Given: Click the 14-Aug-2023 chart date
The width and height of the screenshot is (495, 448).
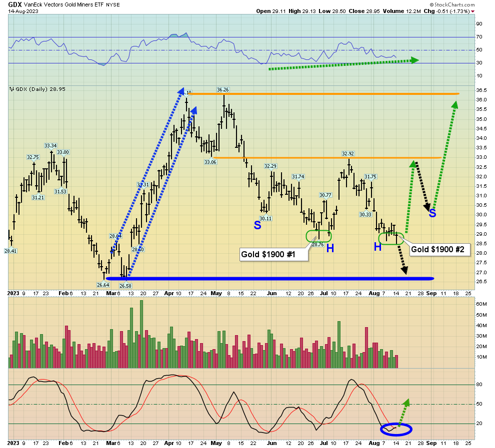Looking at the screenshot, I should [x=23, y=11].
